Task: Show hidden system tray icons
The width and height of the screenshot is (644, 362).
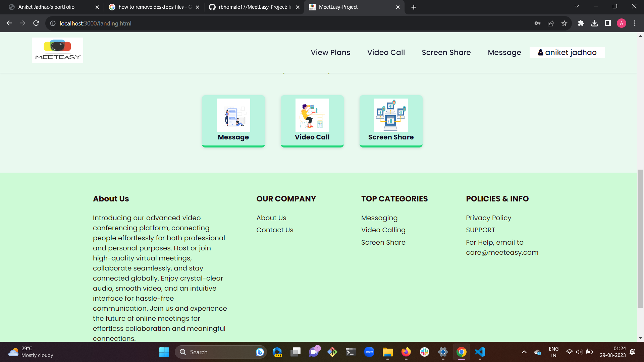Action: (524, 352)
